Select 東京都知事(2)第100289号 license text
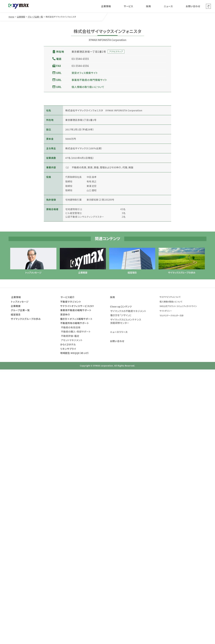 [x=100, y=200]
